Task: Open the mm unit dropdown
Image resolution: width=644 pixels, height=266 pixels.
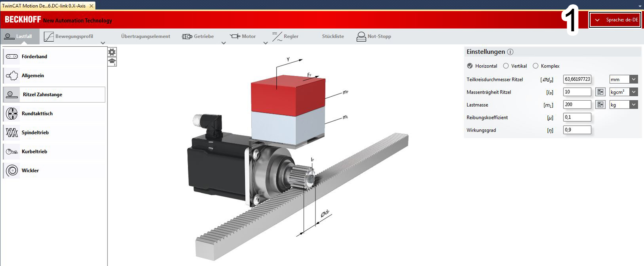Action: pyautogui.click(x=623, y=79)
